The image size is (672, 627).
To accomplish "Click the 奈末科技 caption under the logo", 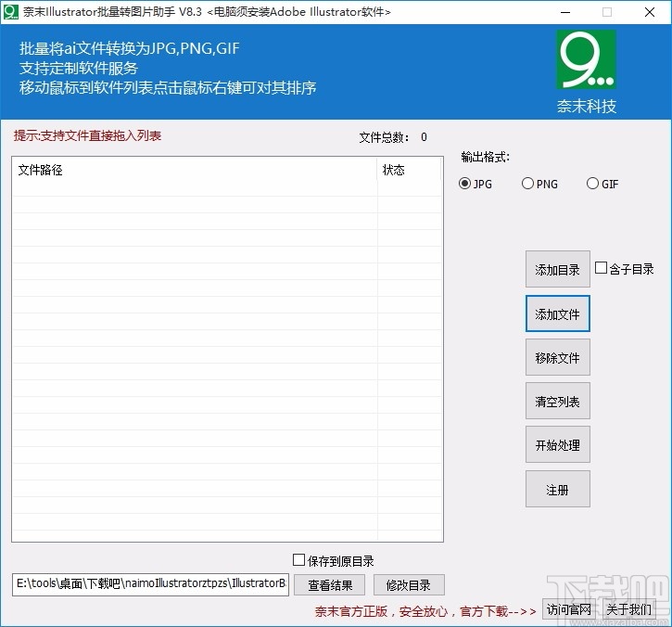I will click(587, 106).
